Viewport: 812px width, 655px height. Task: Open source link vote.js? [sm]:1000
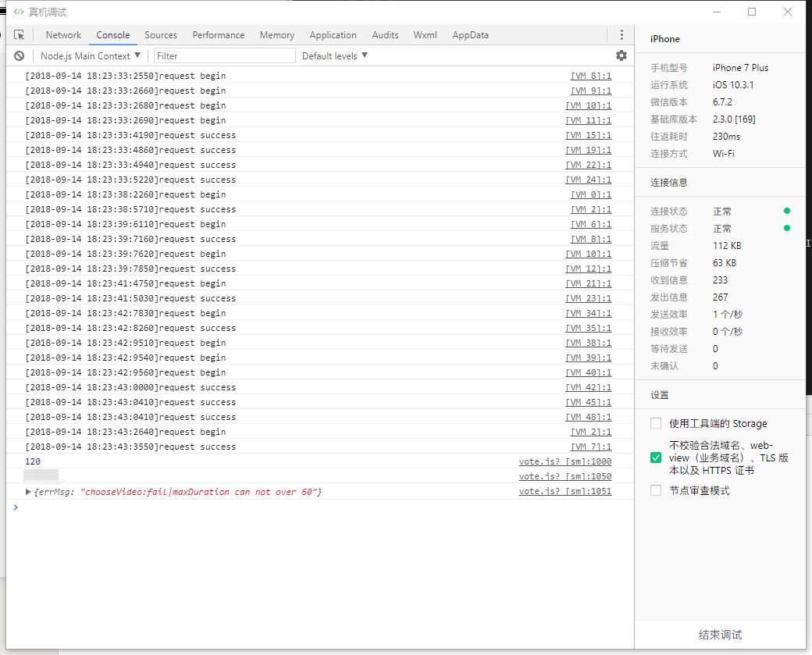[x=565, y=461]
